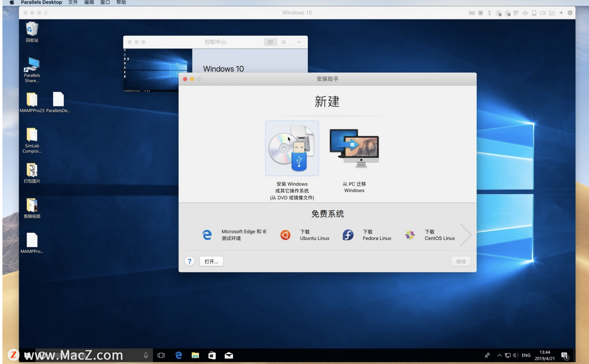This screenshot has width=589, height=364.
Task: Click the CPU chip icon in VM title bar
Action: 481,13
